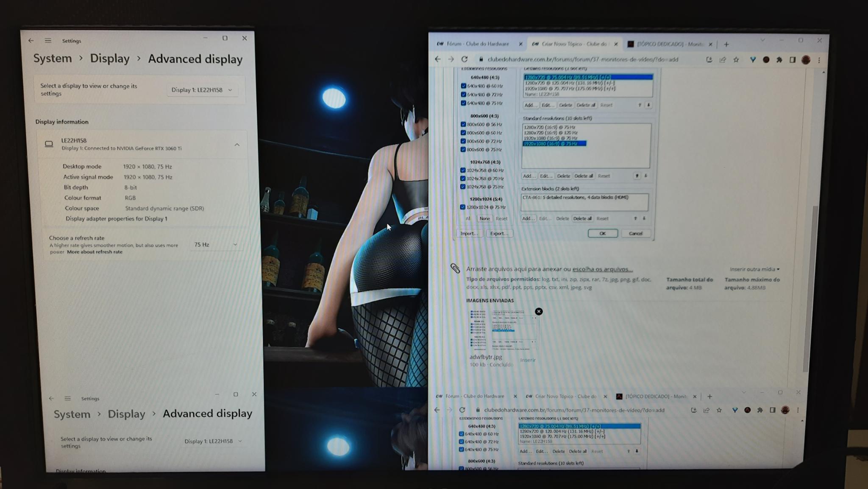The width and height of the screenshot is (868, 489).
Task: Click the OK button in the CRU dialog
Action: [x=603, y=233]
